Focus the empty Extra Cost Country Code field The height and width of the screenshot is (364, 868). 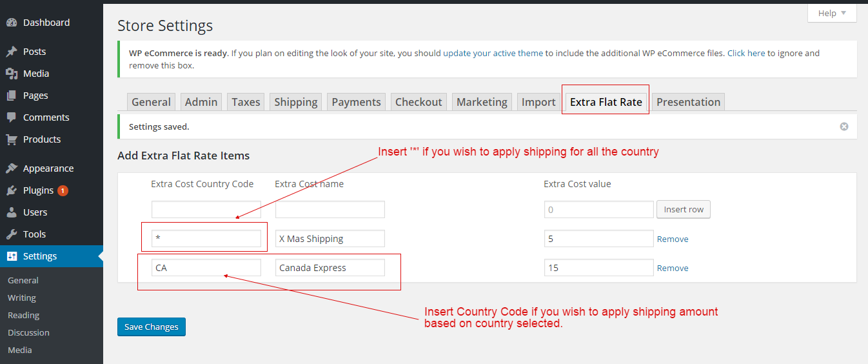pos(206,210)
